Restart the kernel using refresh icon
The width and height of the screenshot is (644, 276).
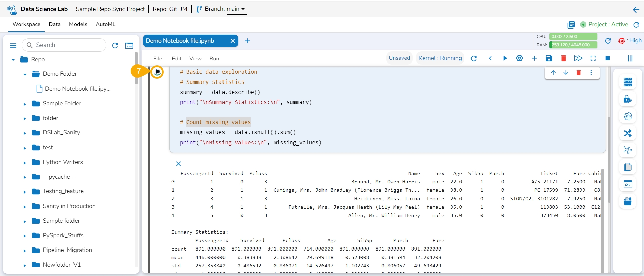[x=474, y=58]
